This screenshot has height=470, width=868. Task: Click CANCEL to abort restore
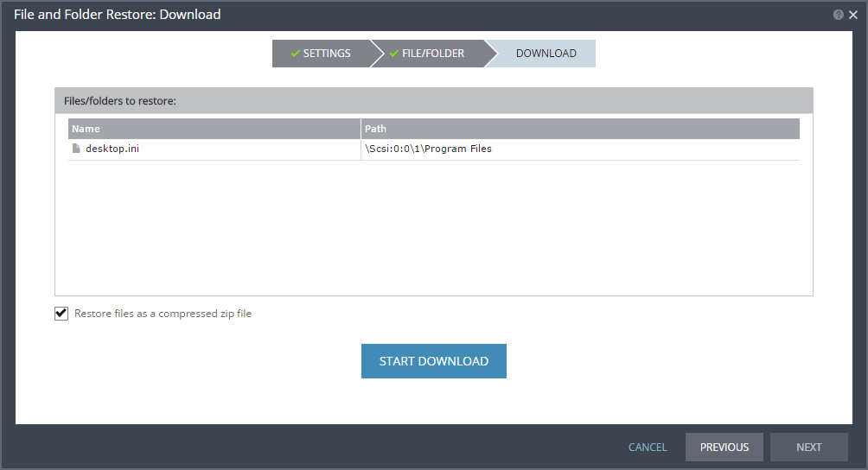click(x=648, y=447)
